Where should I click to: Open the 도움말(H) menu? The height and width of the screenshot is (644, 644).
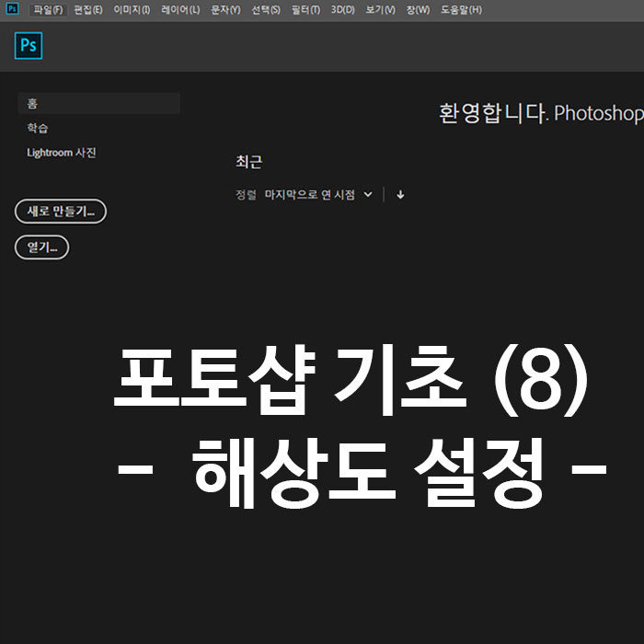coord(461,10)
